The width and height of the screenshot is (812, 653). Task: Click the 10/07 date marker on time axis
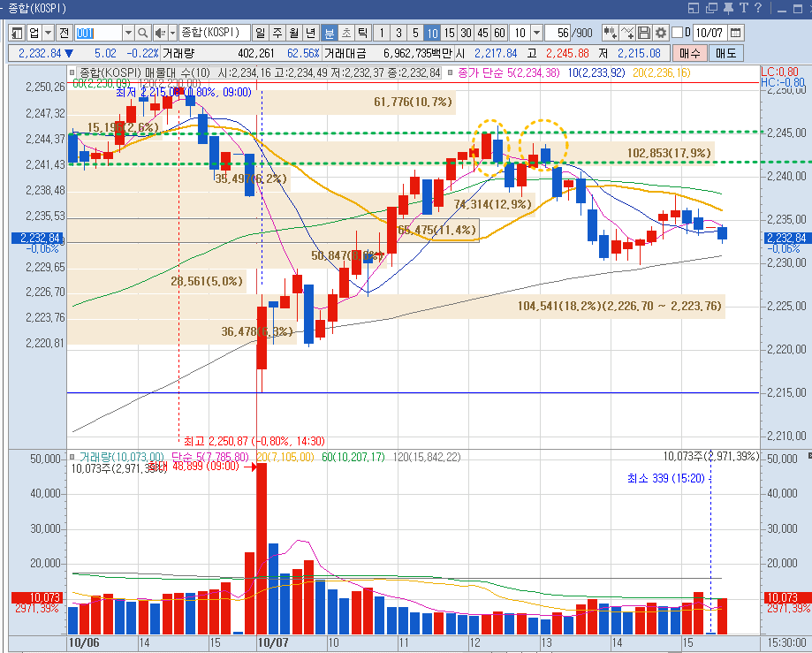click(x=273, y=642)
